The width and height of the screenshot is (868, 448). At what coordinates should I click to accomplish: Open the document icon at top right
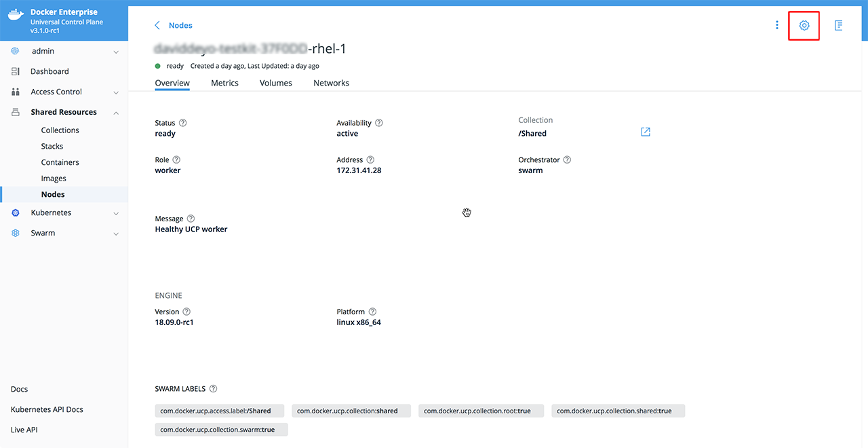tap(839, 26)
